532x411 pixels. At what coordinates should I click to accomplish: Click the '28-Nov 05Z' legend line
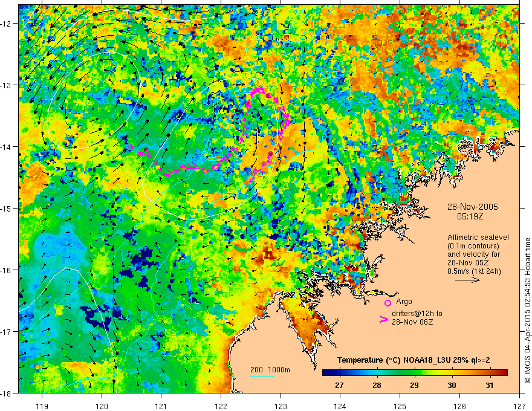click(468, 263)
